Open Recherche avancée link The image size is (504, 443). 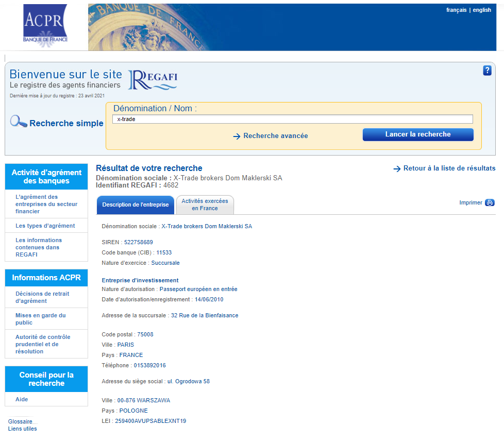coord(276,136)
